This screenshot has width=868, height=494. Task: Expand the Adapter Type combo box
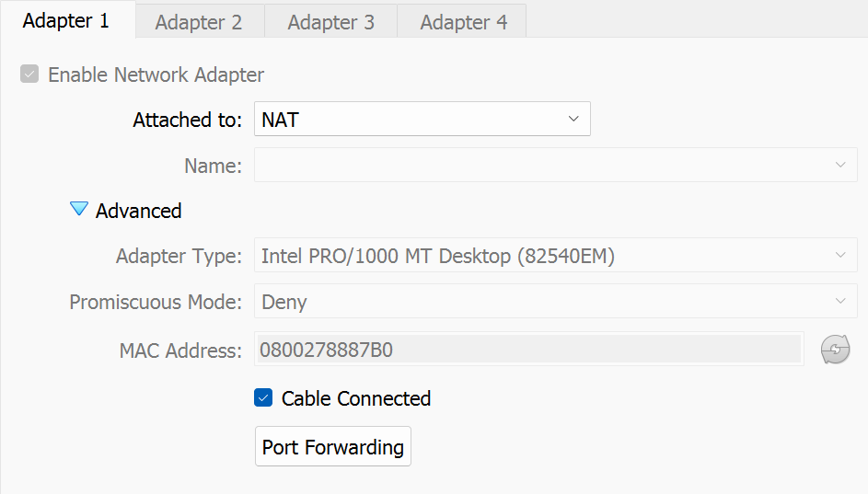pyautogui.click(x=555, y=256)
